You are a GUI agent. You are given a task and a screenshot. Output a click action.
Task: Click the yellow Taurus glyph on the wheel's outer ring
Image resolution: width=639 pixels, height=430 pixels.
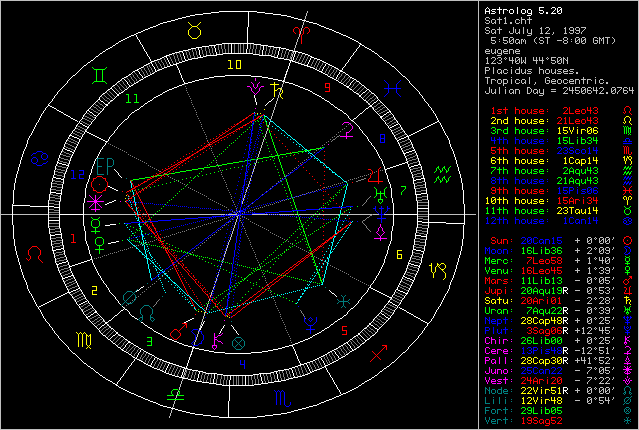[x=195, y=31]
